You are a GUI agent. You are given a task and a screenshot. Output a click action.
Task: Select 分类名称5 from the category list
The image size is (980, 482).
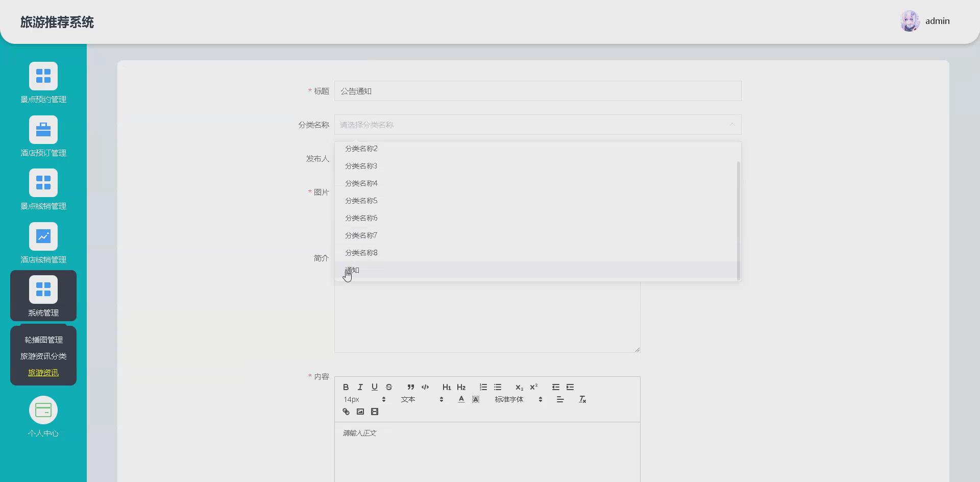[x=361, y=200]
